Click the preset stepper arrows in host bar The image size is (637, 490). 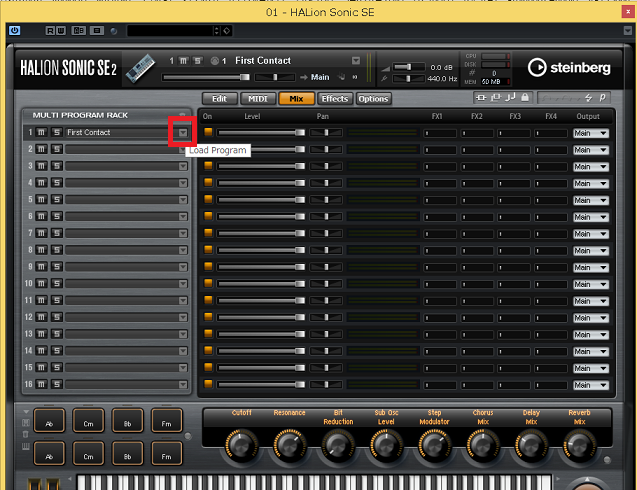217,30
